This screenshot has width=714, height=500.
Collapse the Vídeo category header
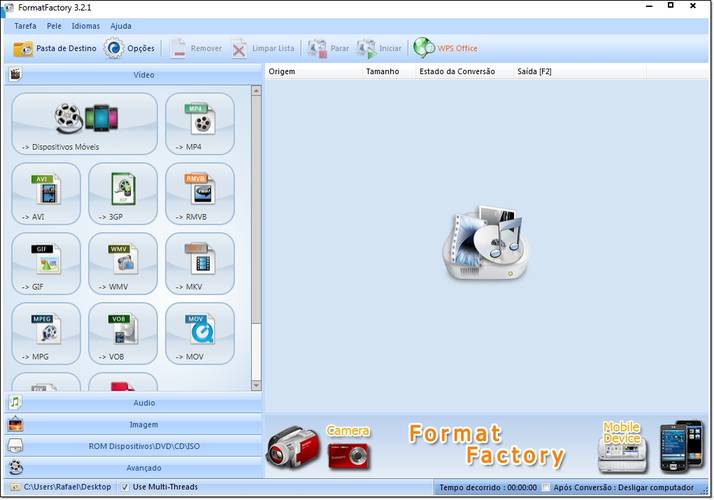[134, 75]
